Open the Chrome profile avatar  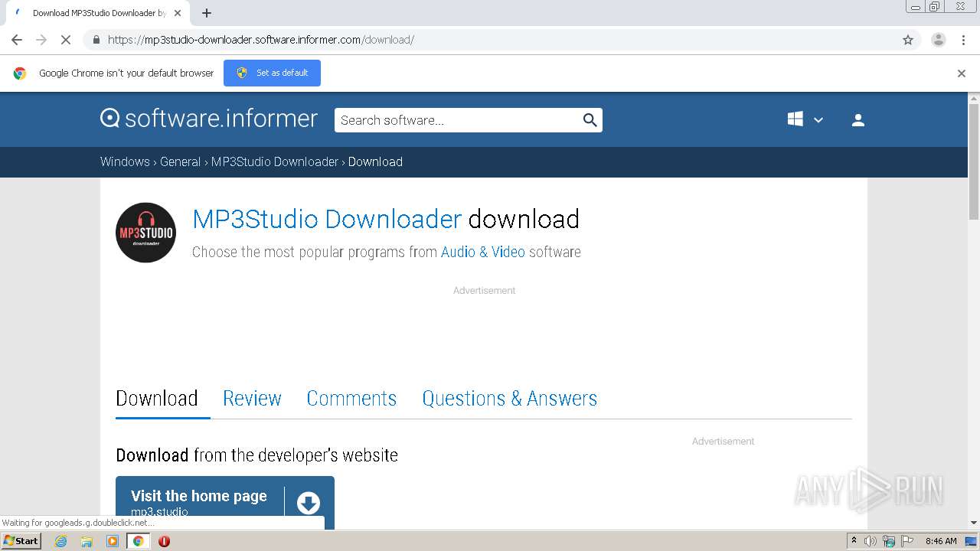coord(938,40)
